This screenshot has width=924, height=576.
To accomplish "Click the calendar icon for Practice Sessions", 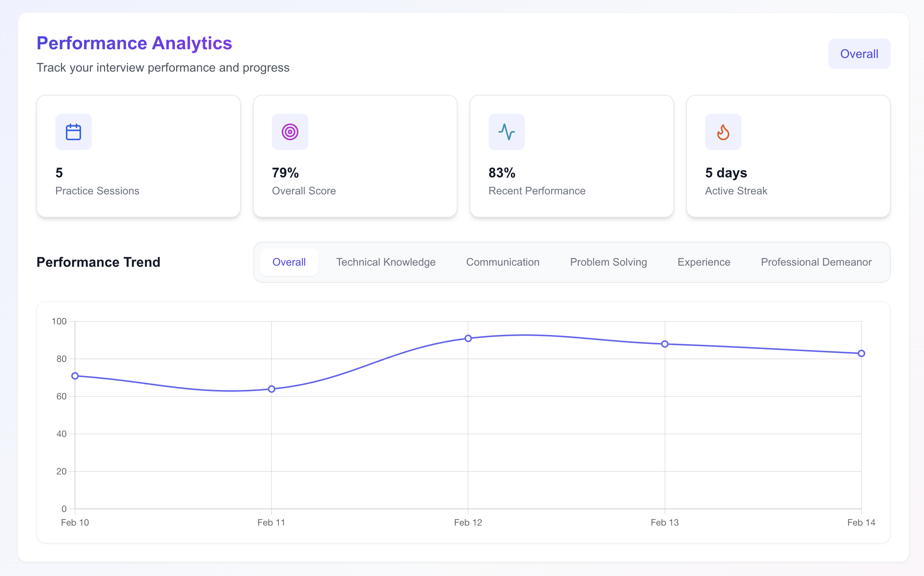I will [x=73, y=132].
